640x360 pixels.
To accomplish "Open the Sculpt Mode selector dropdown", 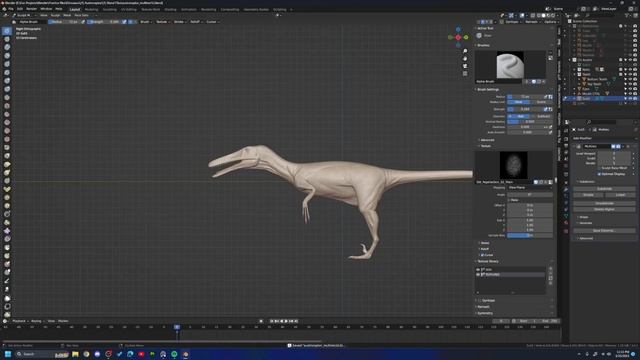I will click(x=25, y=15).
